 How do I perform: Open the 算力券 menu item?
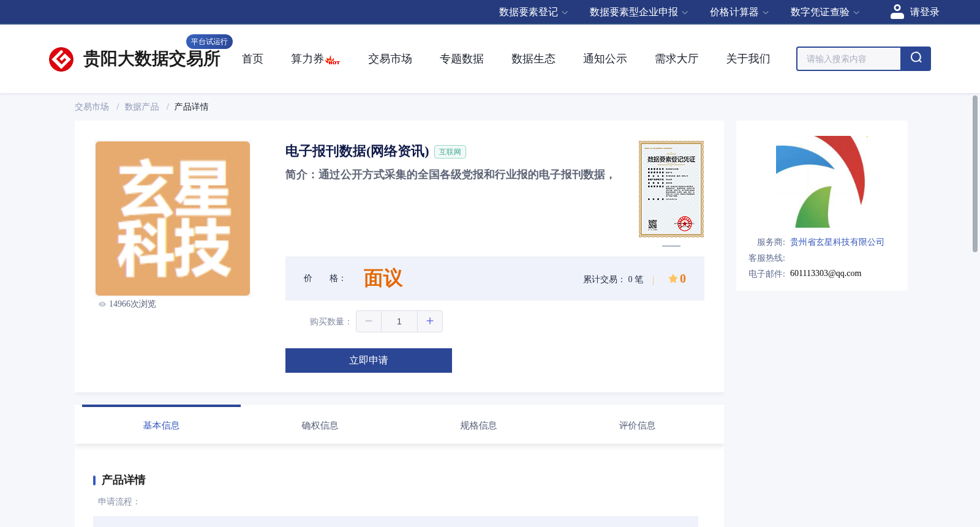[307, 59]
